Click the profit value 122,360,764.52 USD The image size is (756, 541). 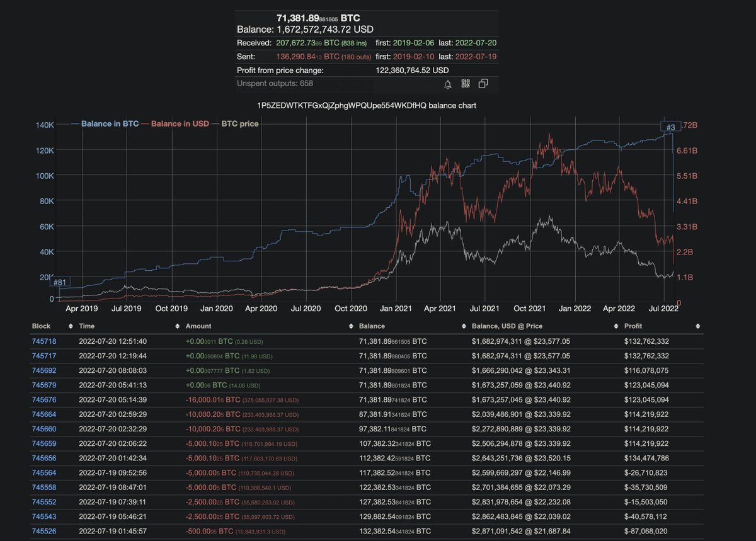point(412,71)
